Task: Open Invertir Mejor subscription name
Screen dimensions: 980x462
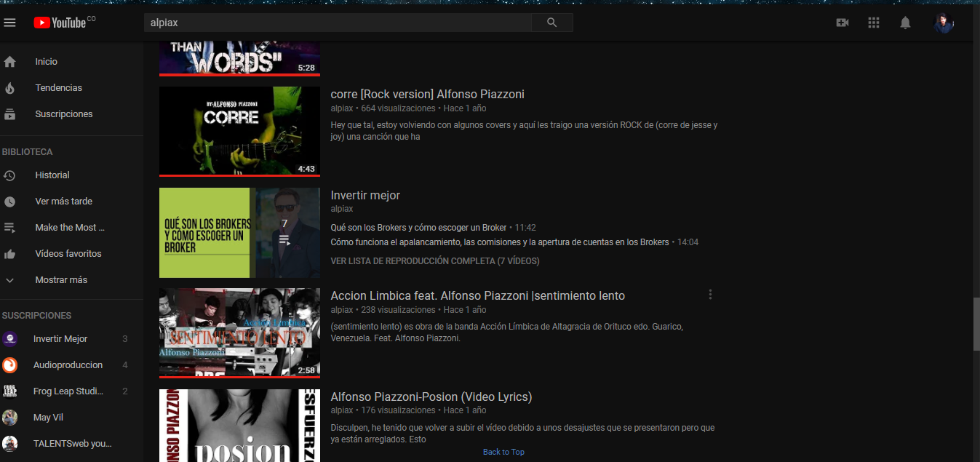Action: (60, 339)
